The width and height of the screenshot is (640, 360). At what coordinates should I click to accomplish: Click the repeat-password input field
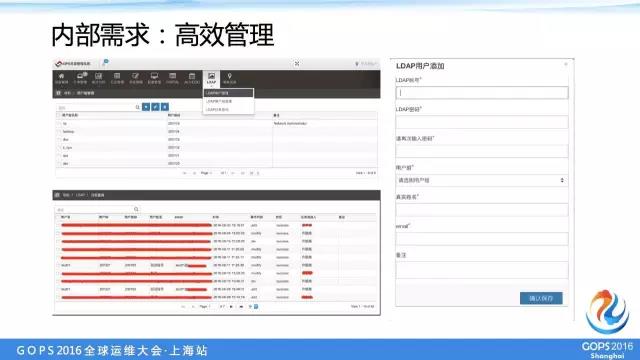[482, 151]
